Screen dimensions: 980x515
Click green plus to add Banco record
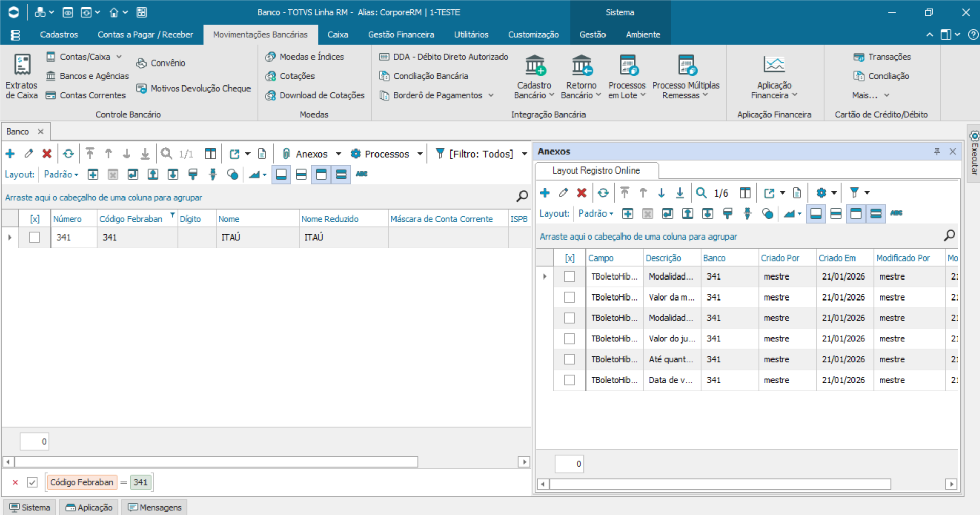coord(10,154)
